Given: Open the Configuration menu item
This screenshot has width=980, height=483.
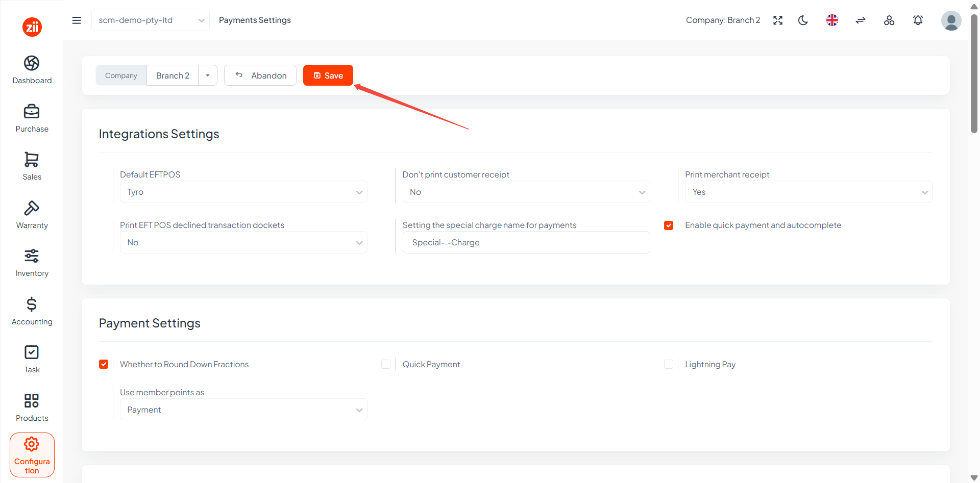Looking at the screenshot, I should pos(32,455).
